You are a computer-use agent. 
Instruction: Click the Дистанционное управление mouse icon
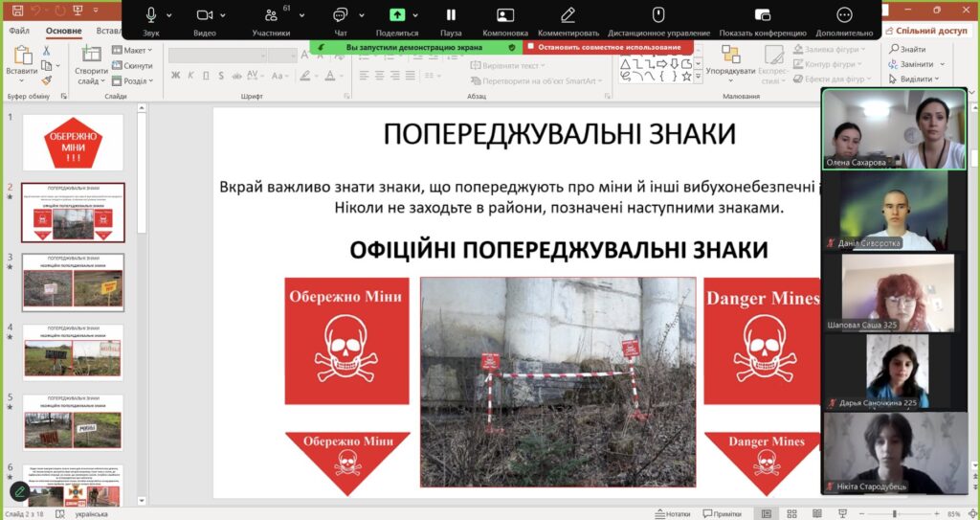[x=657, y=15]
